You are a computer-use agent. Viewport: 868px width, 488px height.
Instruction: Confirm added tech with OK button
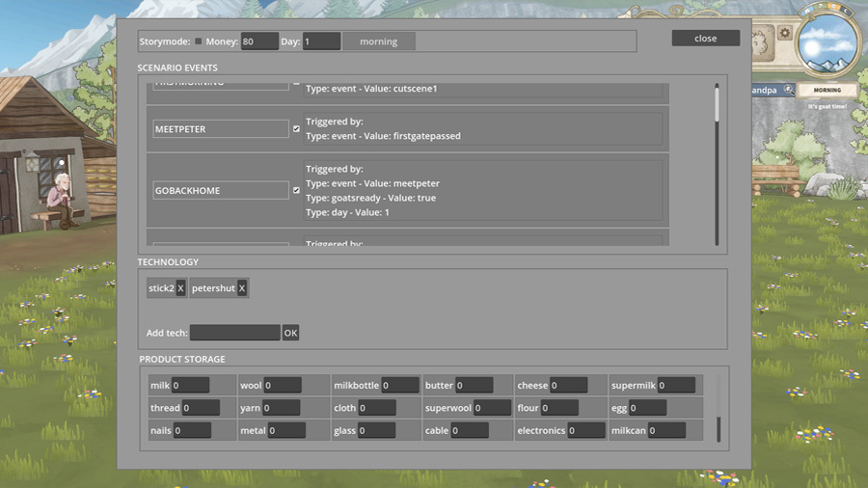coord(290,333)
